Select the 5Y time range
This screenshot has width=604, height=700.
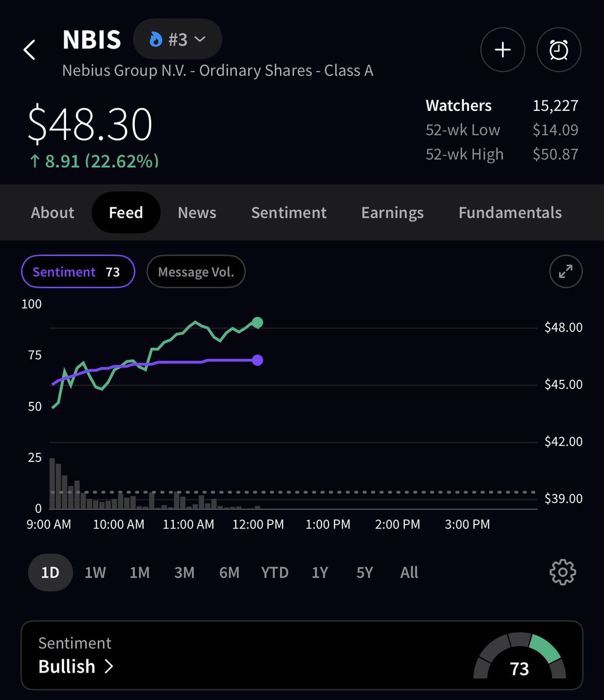[365, 572]
